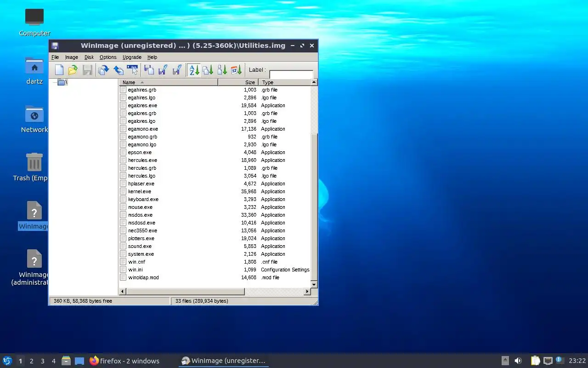Select the root folder icon in tree
The image size is (588, 368).
pos(61,82)
